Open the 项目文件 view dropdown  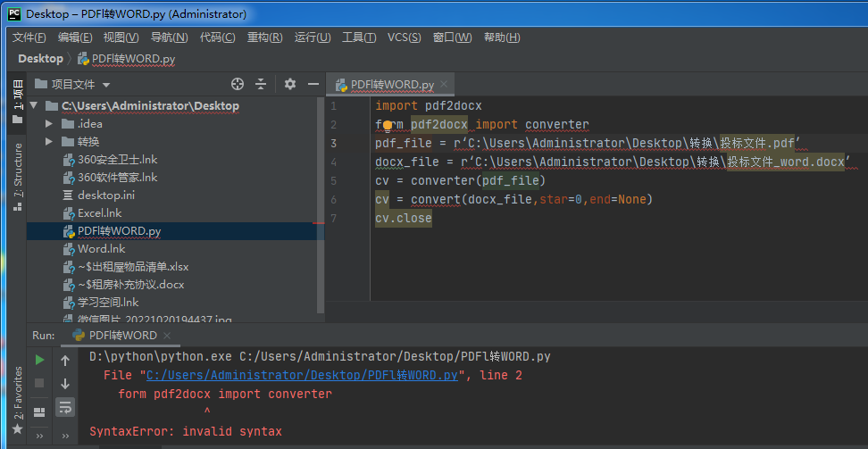tap(80, 85)
